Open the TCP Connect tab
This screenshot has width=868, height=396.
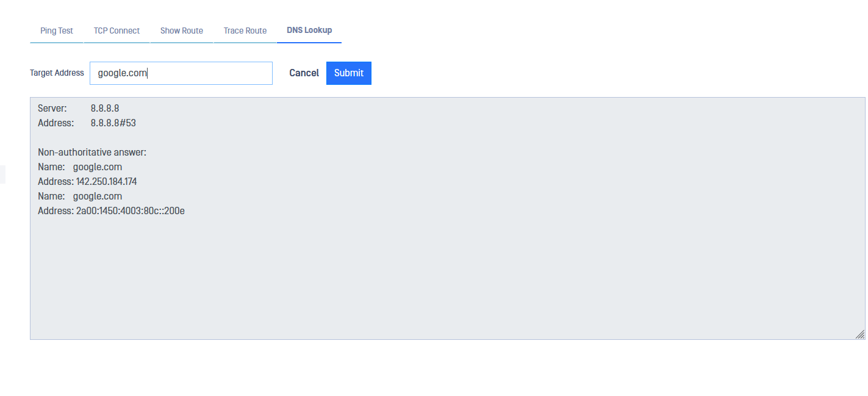(117, 31)
